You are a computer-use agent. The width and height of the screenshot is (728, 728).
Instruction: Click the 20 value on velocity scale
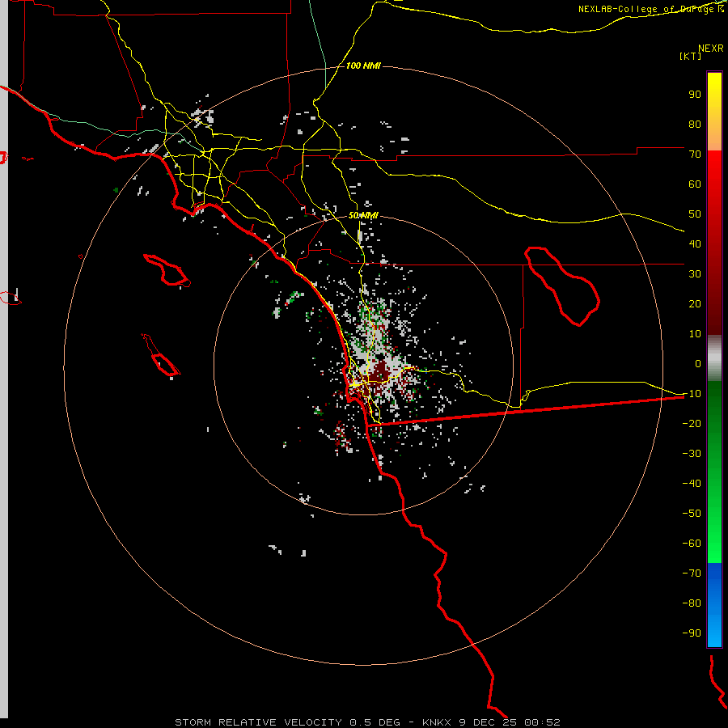point(695,303)
